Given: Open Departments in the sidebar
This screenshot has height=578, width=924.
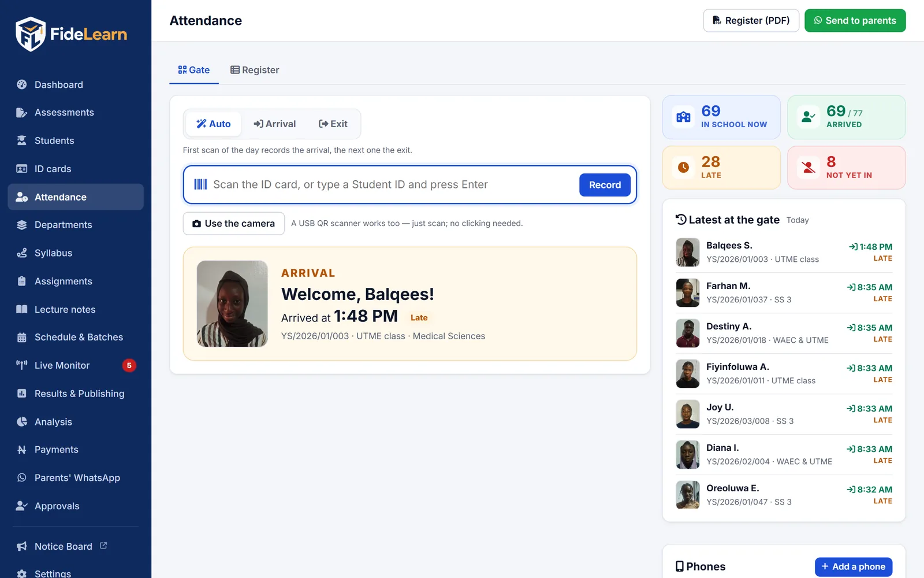Looking at the screenshot, I should pos(76,225).
